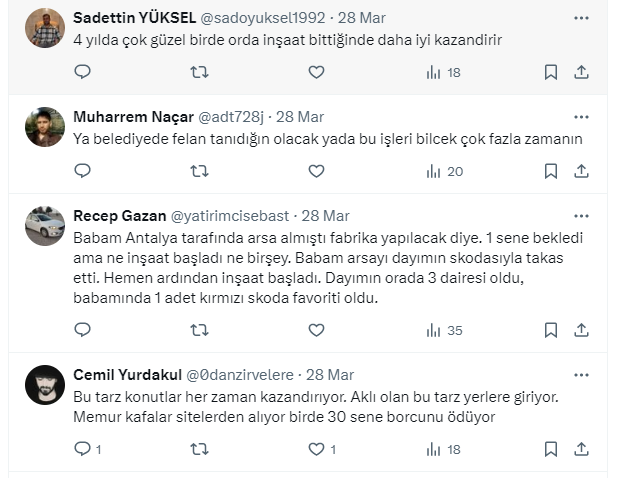Reply to Sadettin YÜKSEL's tweet
Viewport: 630px width, 478px height.
[83, 72]
